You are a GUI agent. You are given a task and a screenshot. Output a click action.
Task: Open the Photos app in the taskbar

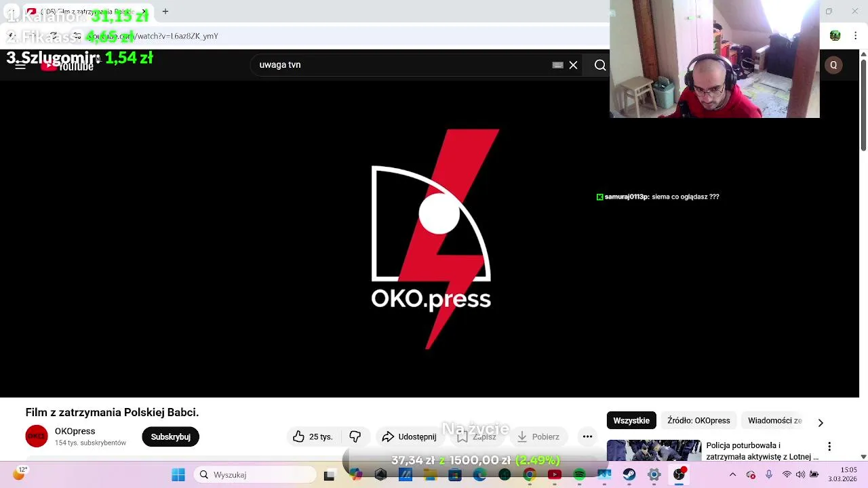point(604,475)
